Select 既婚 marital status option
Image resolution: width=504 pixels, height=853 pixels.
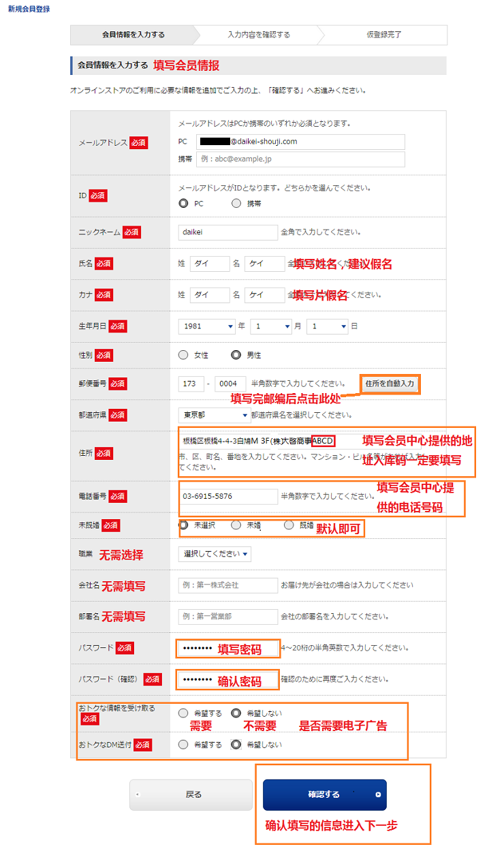click(x=289, y=525)
